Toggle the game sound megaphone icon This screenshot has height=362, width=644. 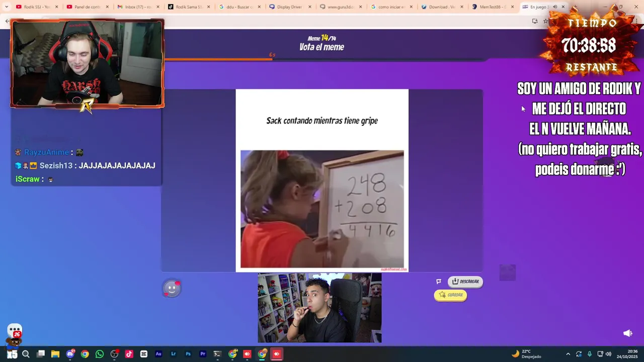[627, 333]
